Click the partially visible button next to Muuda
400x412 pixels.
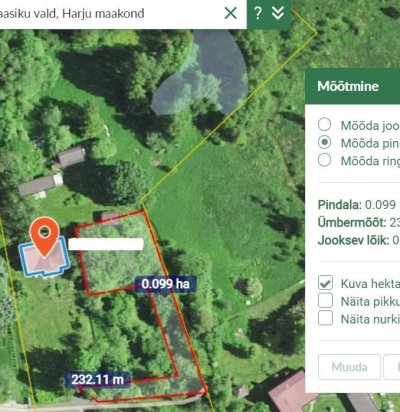click(392, 367)
